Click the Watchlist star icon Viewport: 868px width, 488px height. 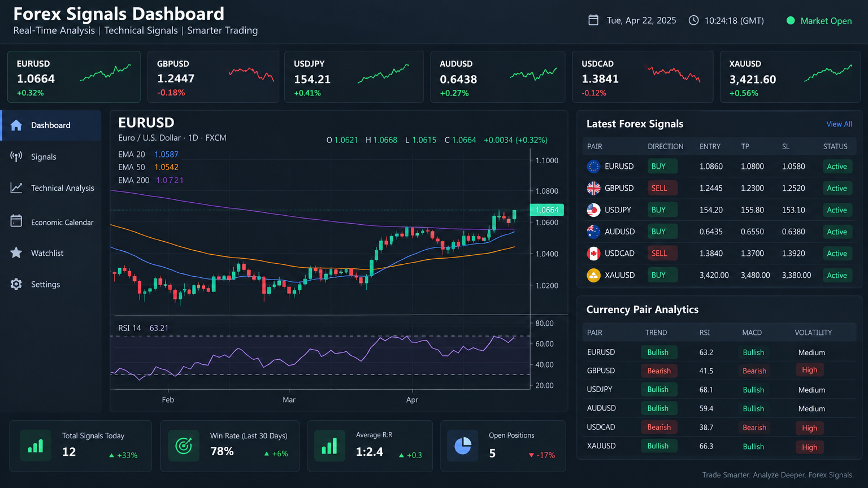[x=16, y=252]
